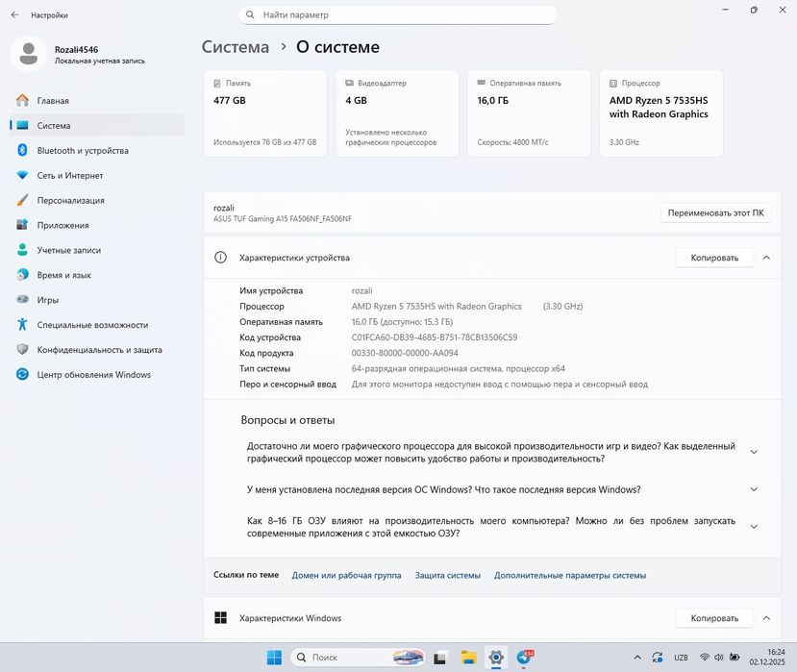Screen dimensions: 797x672
Task: Open the Память 477 GB card
Action: click(264, 112)
